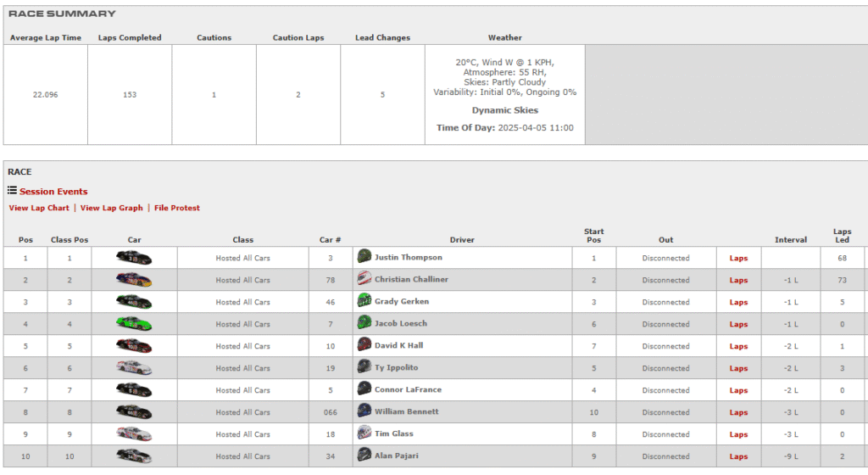Click the File Protest link
Screen dimensions: 868x475
pos(177,208)
